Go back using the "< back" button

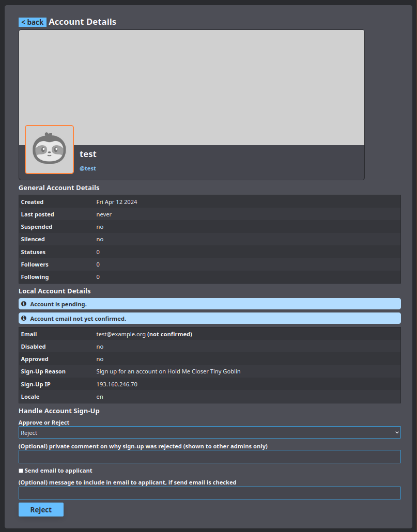(33, 22)
